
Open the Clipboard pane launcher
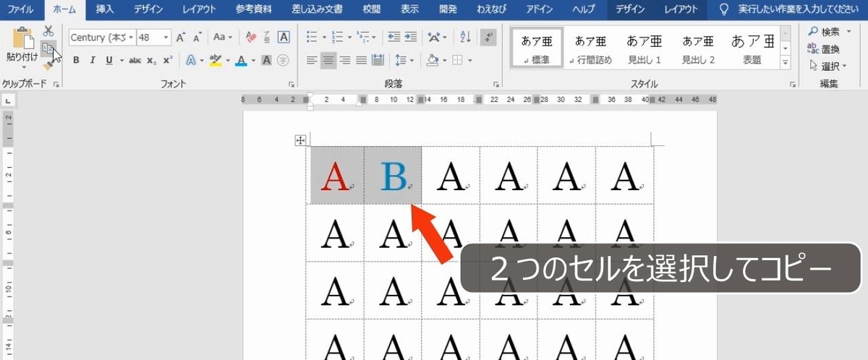tap(56, 85)
